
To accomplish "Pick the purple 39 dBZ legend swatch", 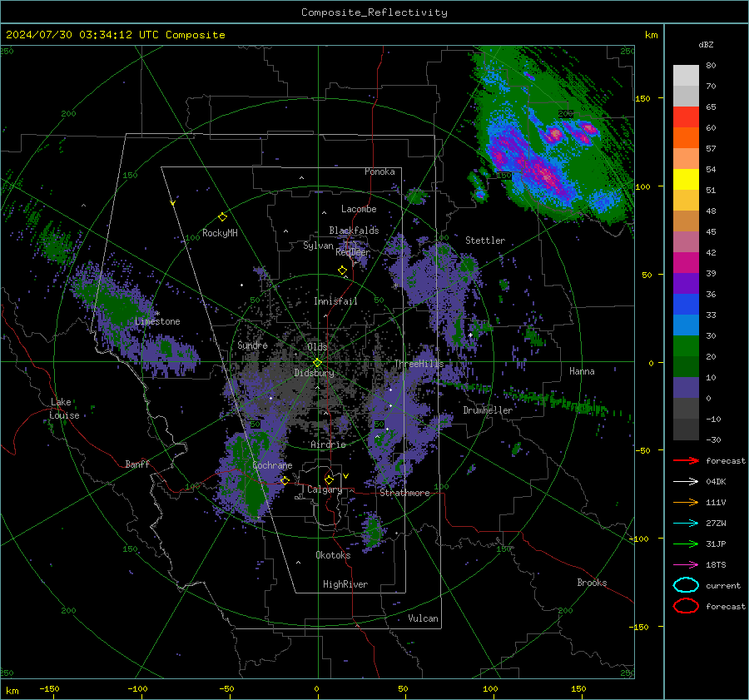I will [x=686, y=283].
